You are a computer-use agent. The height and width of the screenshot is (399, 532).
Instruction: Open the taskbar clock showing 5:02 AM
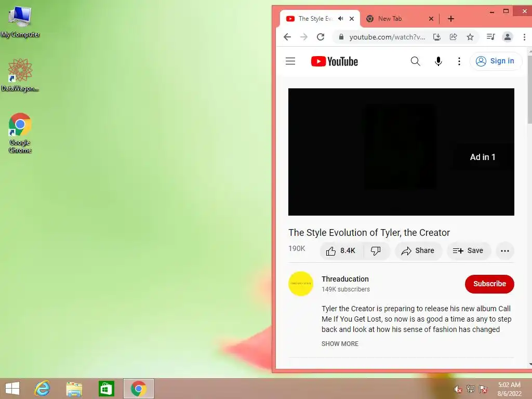pos(509,389)
